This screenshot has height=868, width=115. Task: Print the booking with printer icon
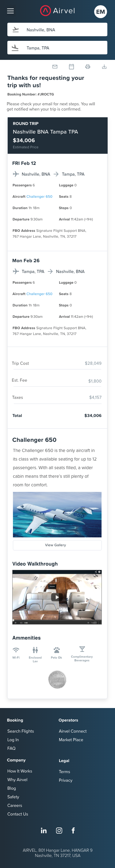pos(88,67)
